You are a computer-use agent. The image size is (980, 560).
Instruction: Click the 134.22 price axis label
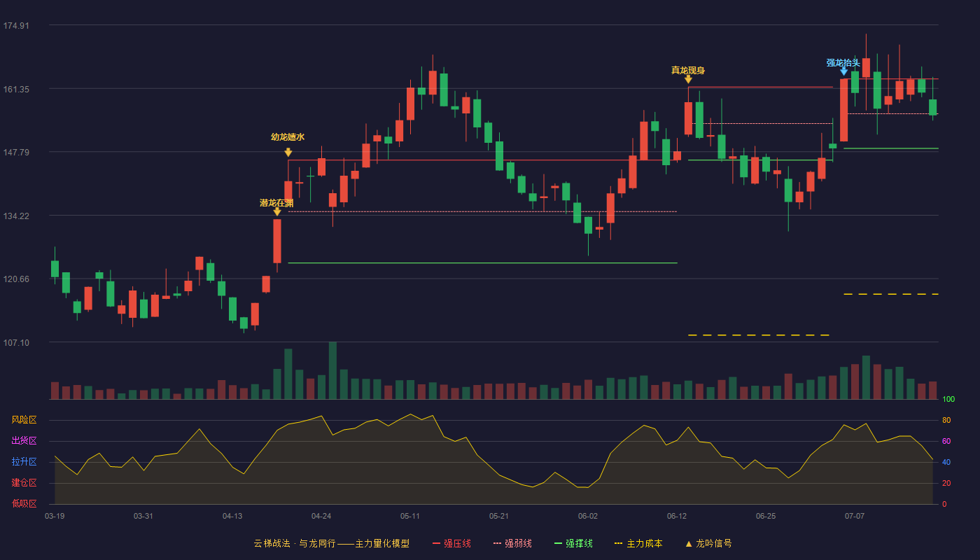pos(16,216)
